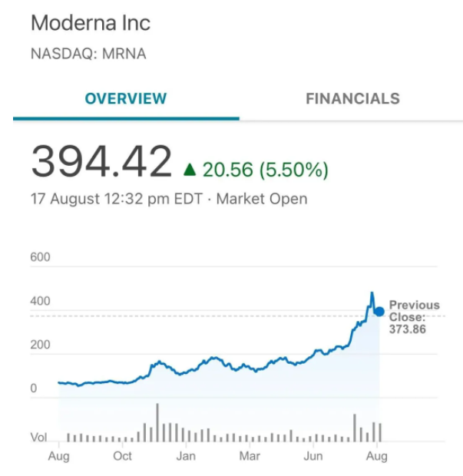Click the 200 price axis label
The height and width of the screenshot is (476, 463).
(40, 345)
